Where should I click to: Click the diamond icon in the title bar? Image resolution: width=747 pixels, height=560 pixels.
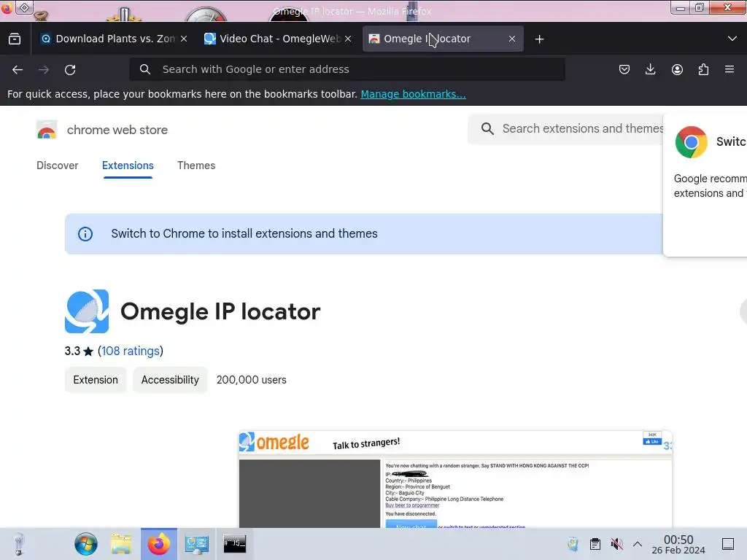24,7
